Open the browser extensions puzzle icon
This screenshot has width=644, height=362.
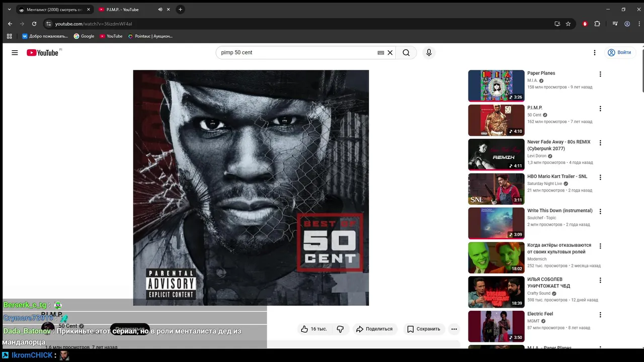[x=597, y=24]
